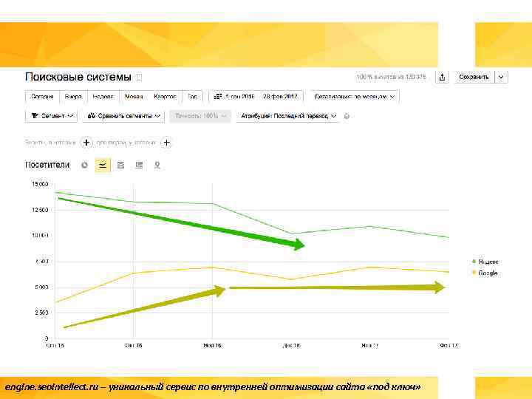Viewport: 532px width, 399px height.
Task: Open Сравнить сегменты dropdown
Action: tap(123, 116)
